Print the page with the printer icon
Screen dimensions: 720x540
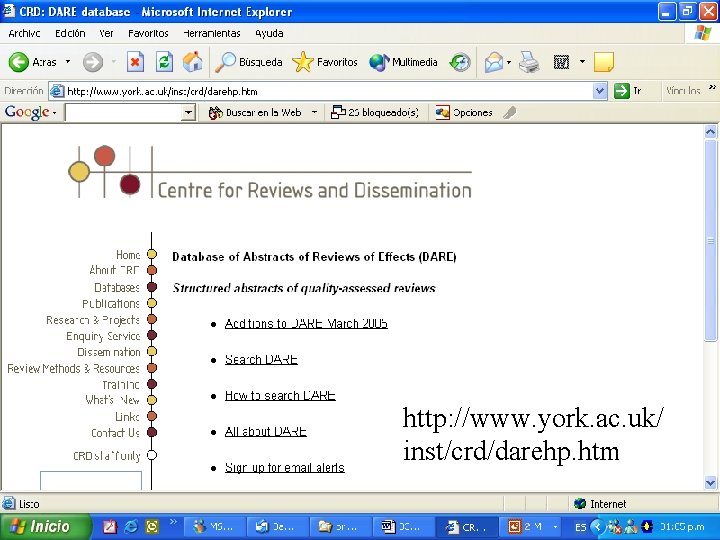pyautogui.click(x=529, y=62)
